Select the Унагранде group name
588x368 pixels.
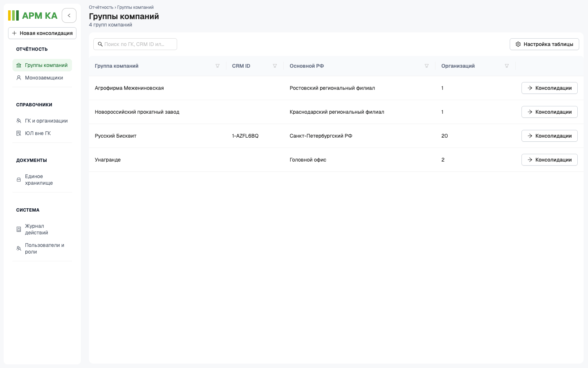click(108, 160)
